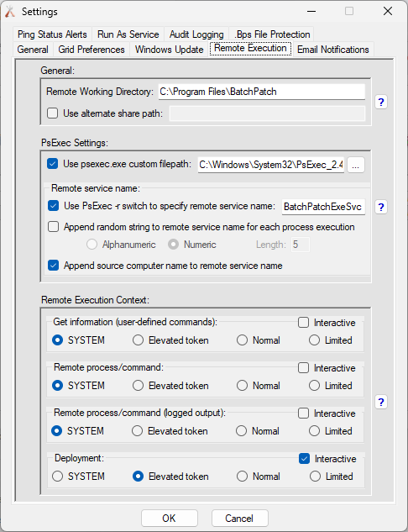Screen dimensions: 408x532
Task: Choose SYSTEM radio under Deployment
Action: [57, 477]
